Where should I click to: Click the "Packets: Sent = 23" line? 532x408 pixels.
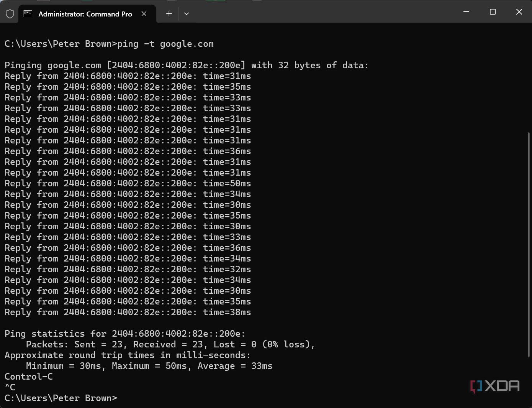click(170, 344)
